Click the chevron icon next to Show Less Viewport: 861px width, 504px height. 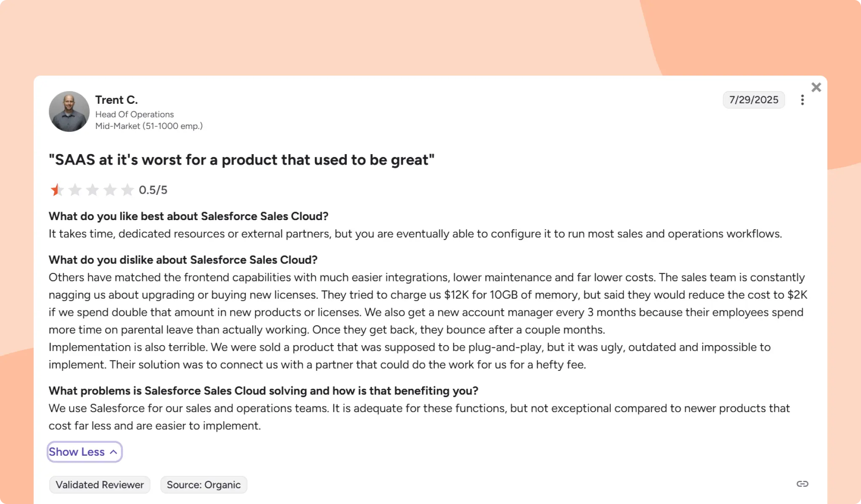[113, 452]
